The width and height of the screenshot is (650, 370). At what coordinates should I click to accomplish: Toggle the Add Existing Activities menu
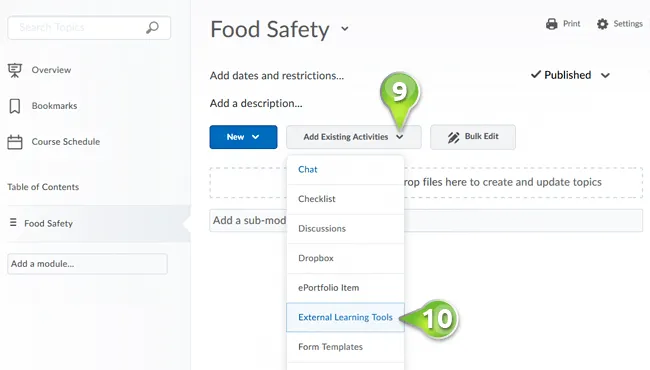point(354,137)
